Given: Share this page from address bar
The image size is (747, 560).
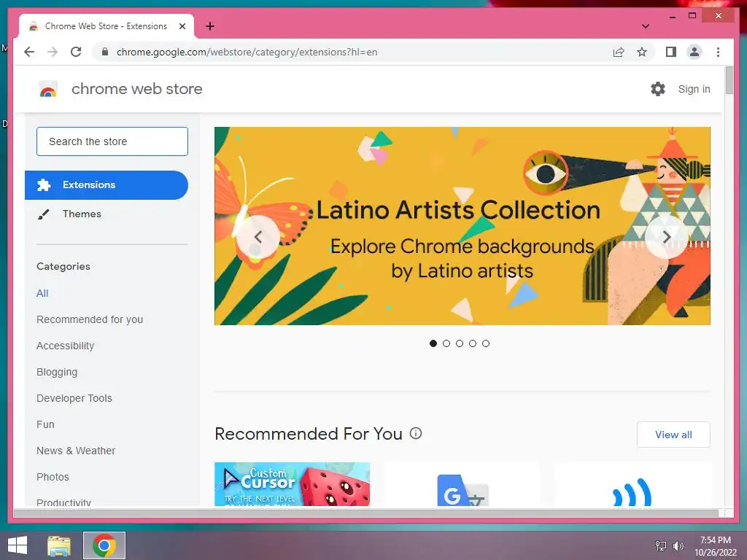Looking at the screenshot, I should [x=619, y=52].
